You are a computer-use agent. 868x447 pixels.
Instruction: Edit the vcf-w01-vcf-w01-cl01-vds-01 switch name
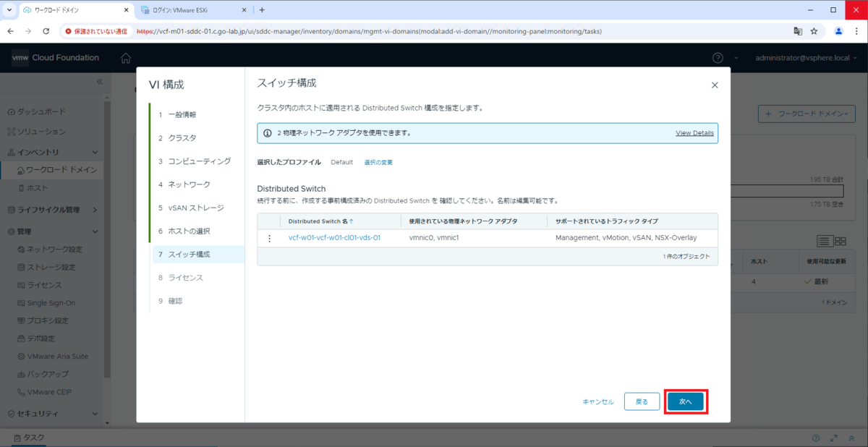coord(334,237)
